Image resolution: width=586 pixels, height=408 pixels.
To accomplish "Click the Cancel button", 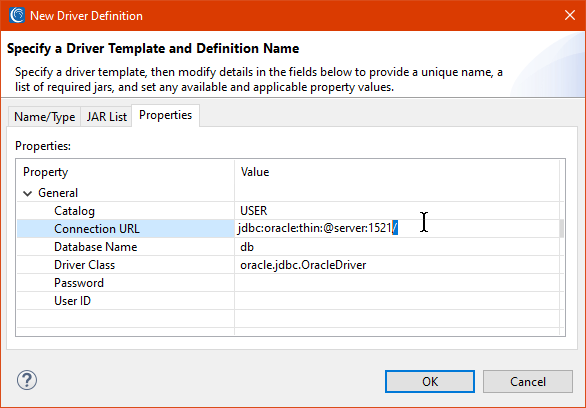I will coord(528,381).
